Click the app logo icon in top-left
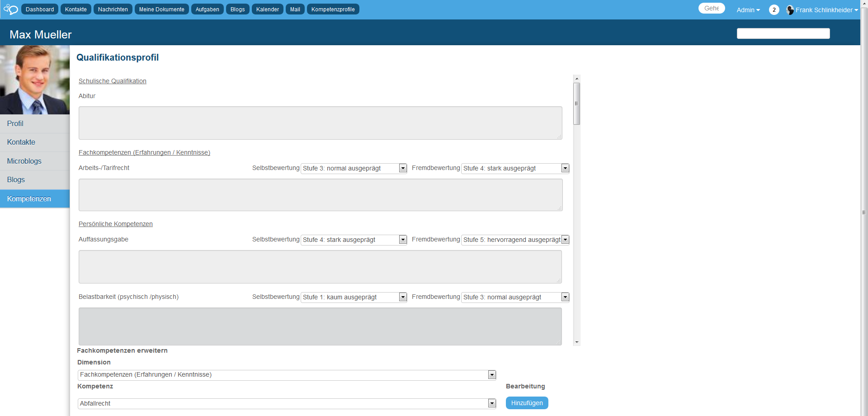Viewport: 868px width, 416px height. coord(10,9)
